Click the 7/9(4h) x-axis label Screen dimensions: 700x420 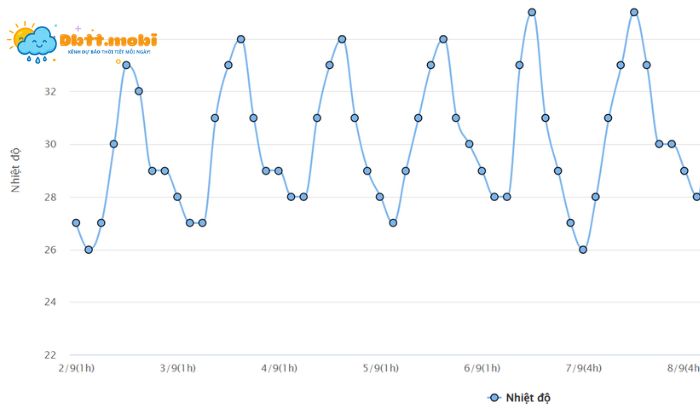click(x=583, y=368)
